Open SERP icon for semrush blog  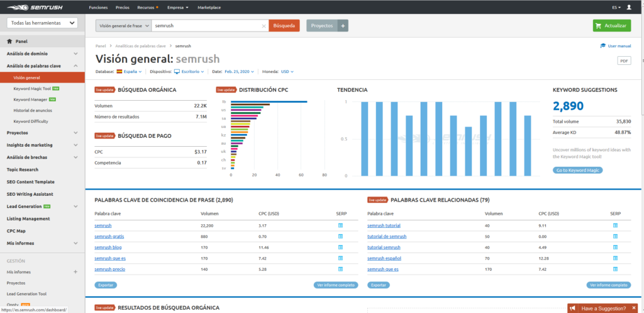coord(340,248)
